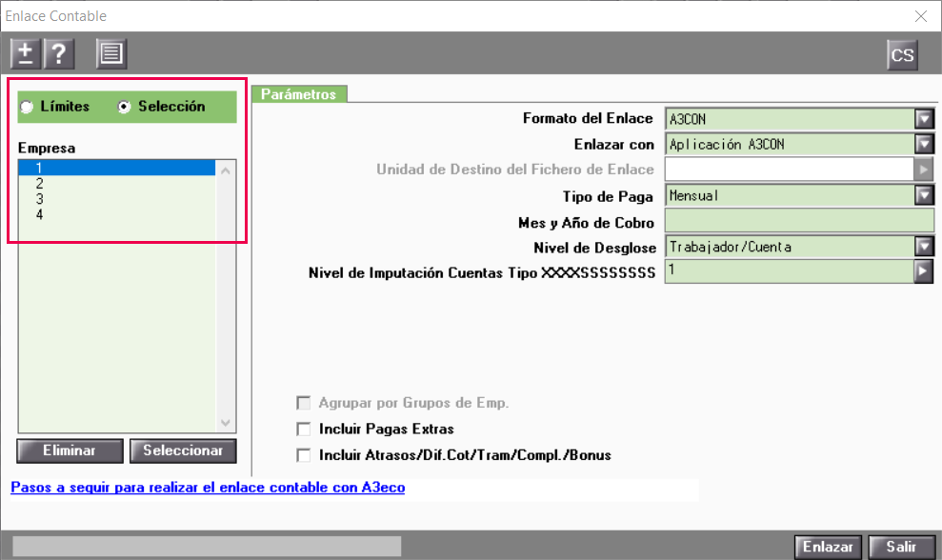Click the Empresa list scroll up arrow
This screenshot has height=560, width=942.
point(226,170)
